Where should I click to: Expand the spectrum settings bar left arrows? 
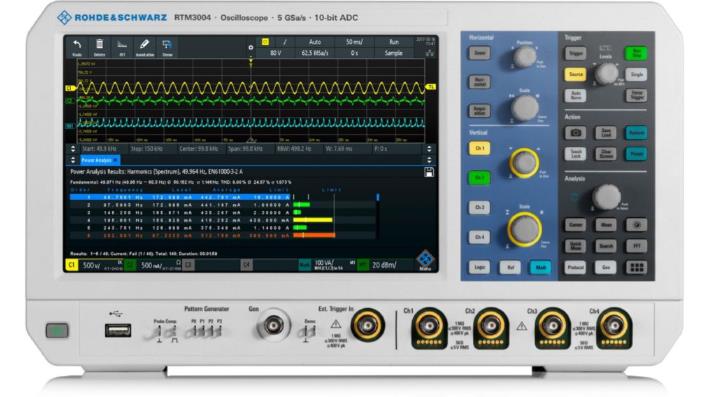[72, 149]
